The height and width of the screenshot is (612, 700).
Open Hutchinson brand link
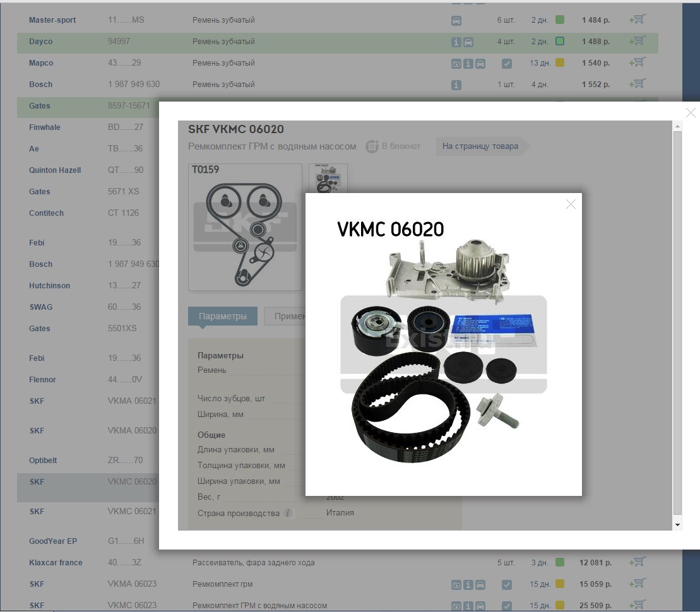tap(50, 285)
